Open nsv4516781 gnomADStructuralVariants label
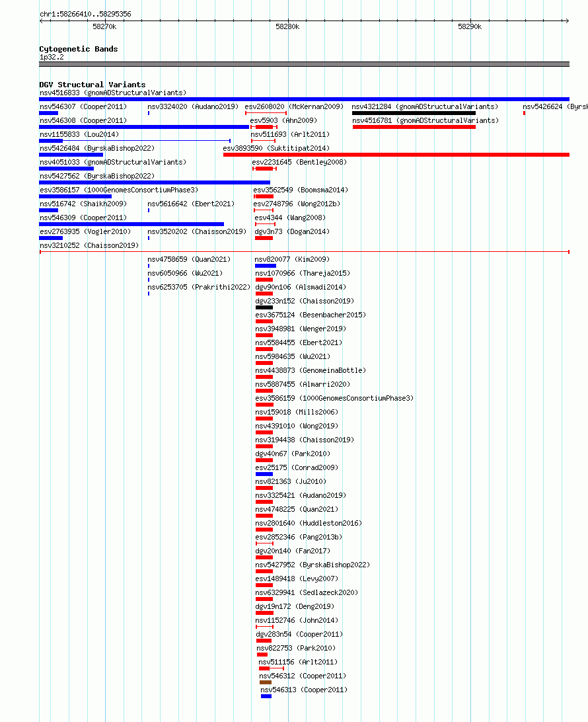This screenshot has width=588, height=722. pyautogui.click(x=425, y=120)
